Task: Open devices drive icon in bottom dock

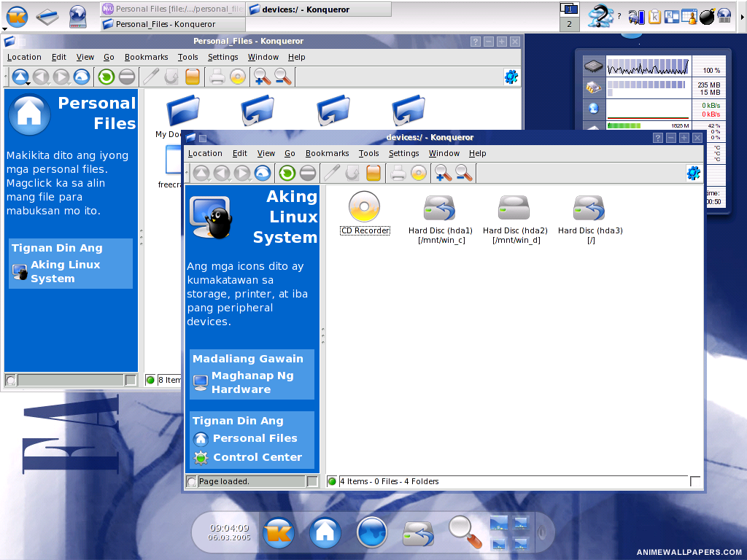Action: click(x=418, y=533)
